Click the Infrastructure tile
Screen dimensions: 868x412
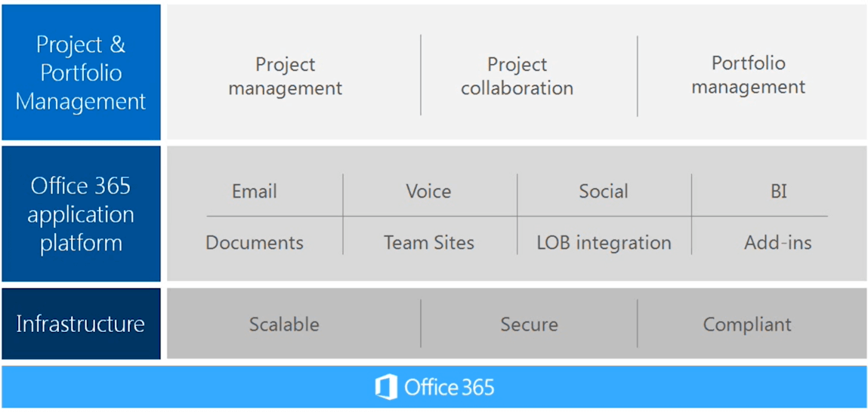tap(81, 324)
